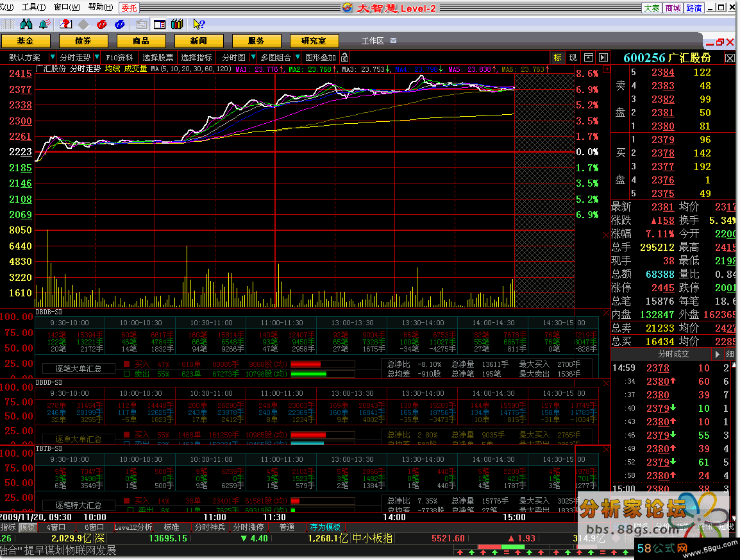Open the alarm bell alert icon

[45, 24]
